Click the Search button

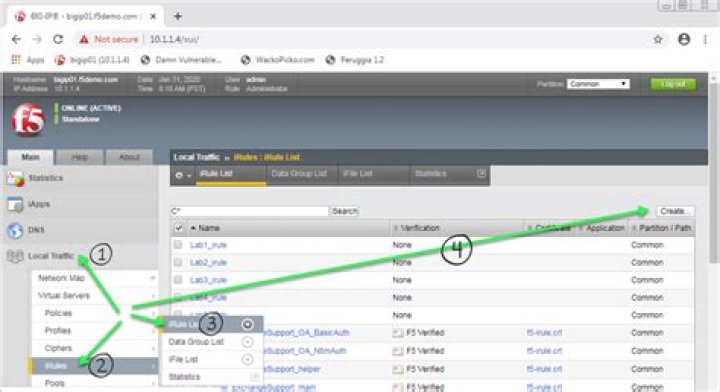pyautogui.click(x=344, y=211)
